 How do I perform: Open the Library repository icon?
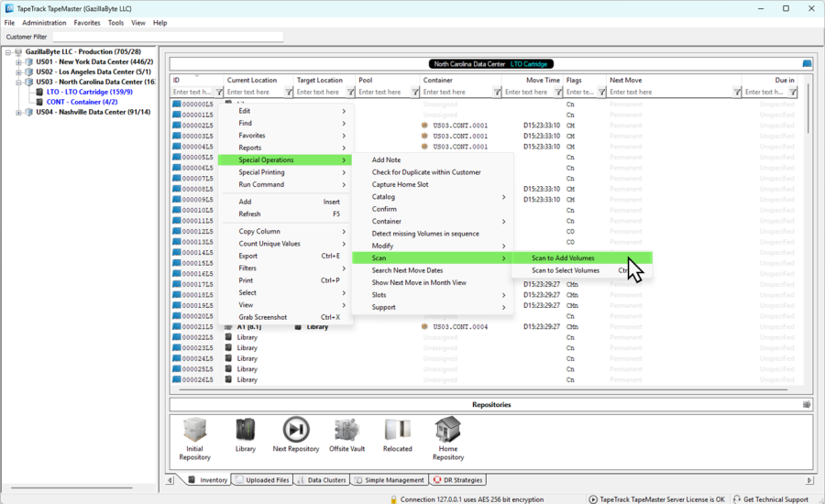tap(245, 430)
